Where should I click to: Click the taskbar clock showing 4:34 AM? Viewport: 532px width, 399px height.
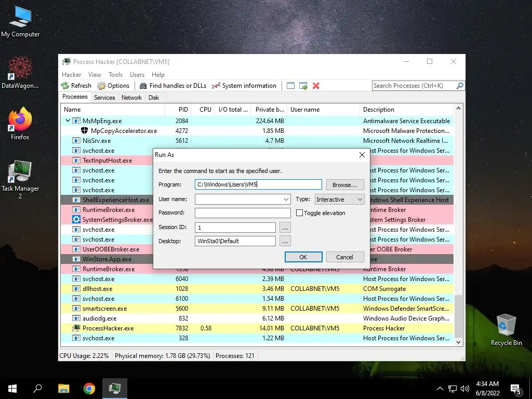point(487,389)
